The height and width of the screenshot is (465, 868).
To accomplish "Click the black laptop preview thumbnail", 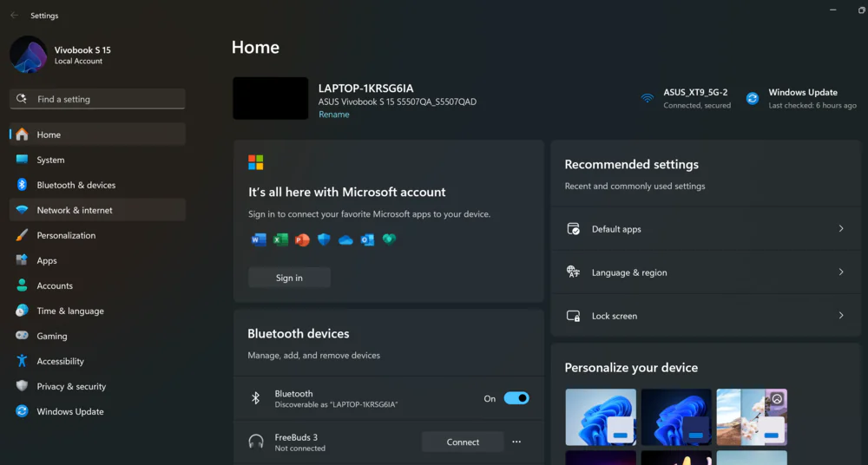I will pos(271,98).
